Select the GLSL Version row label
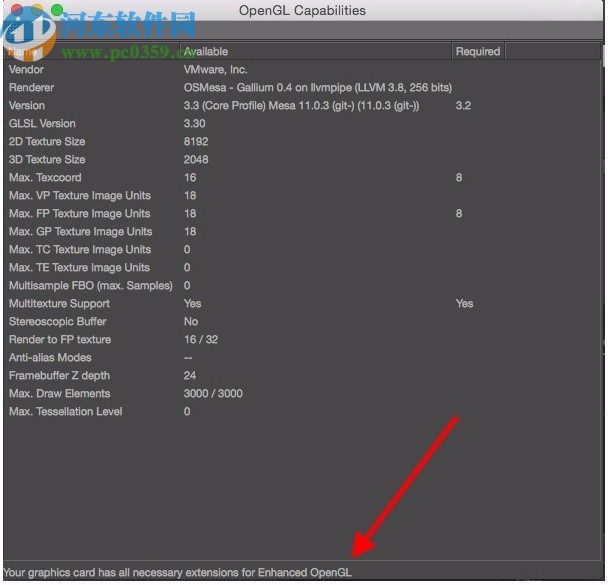 (x=42, y=124)
